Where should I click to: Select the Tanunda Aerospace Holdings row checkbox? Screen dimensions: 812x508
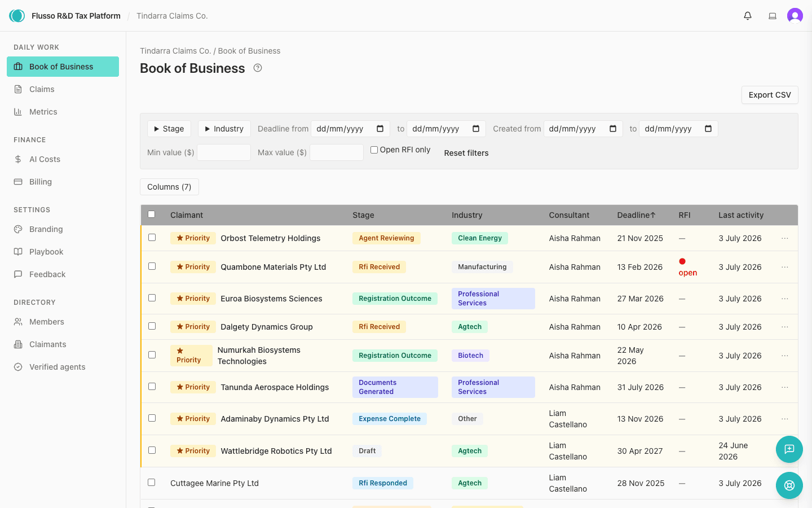152,387
